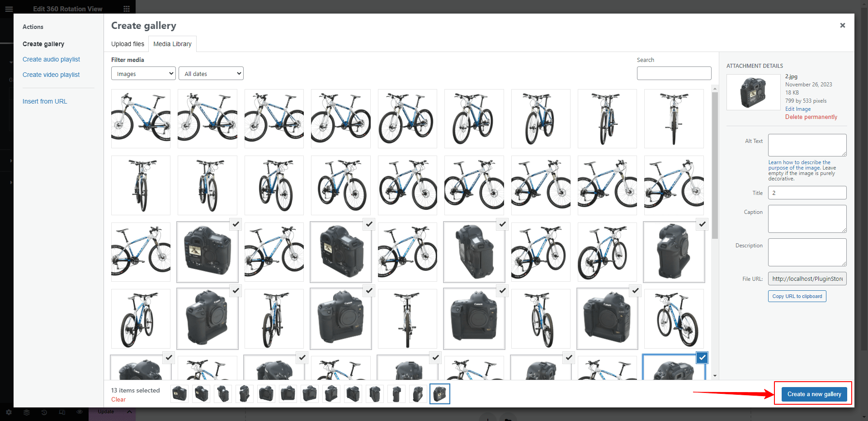Click Copy URL to clipboard
Image resolution: width=868 pixels, height=421 pixels.
(x=797, y=296)
